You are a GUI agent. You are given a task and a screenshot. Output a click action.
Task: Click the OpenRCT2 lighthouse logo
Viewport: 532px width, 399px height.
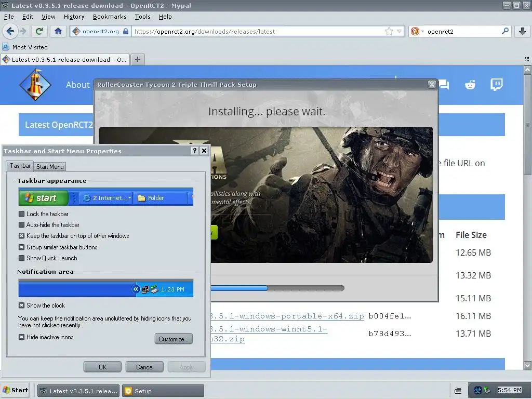click(x=35, y=85)
